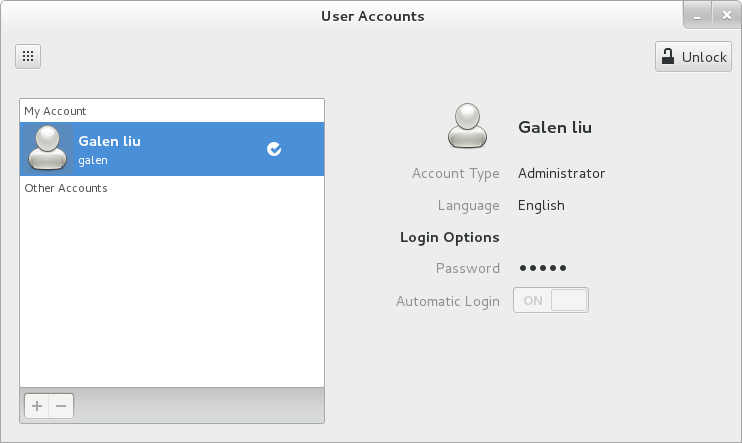Click the large avatar beside Galen liu heading
Image resolution: width=742 pixels, height=443 pixels.
pyautogui.click(x=467, y=126)
